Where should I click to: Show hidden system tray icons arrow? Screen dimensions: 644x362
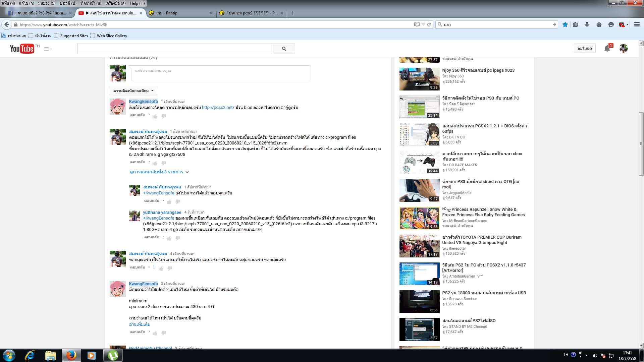click(587, 356)
